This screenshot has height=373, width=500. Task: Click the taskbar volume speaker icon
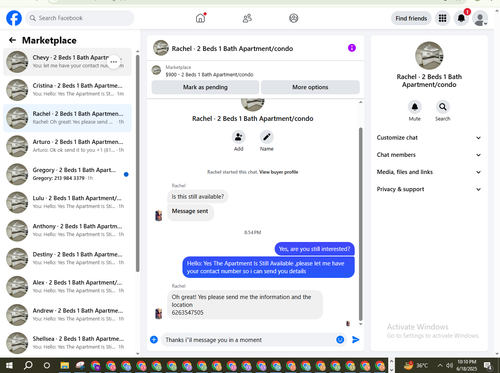[x=449, y=366]
